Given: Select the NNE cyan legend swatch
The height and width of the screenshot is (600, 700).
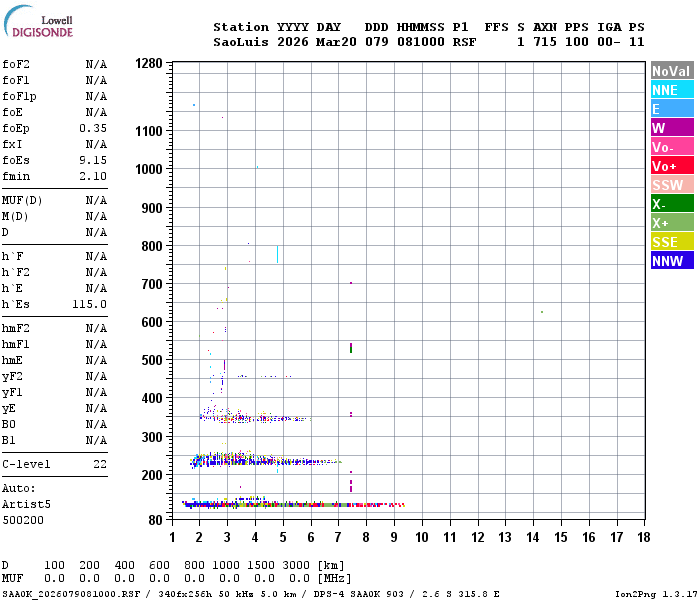Looking at the screenshot, I should (x=672, y=90).
